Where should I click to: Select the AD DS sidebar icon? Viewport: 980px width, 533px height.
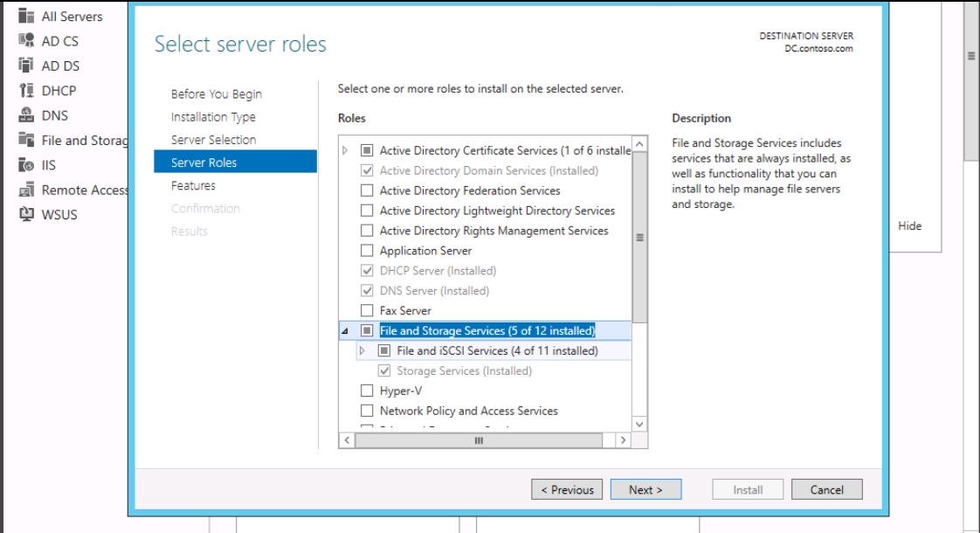pos(26,65)
